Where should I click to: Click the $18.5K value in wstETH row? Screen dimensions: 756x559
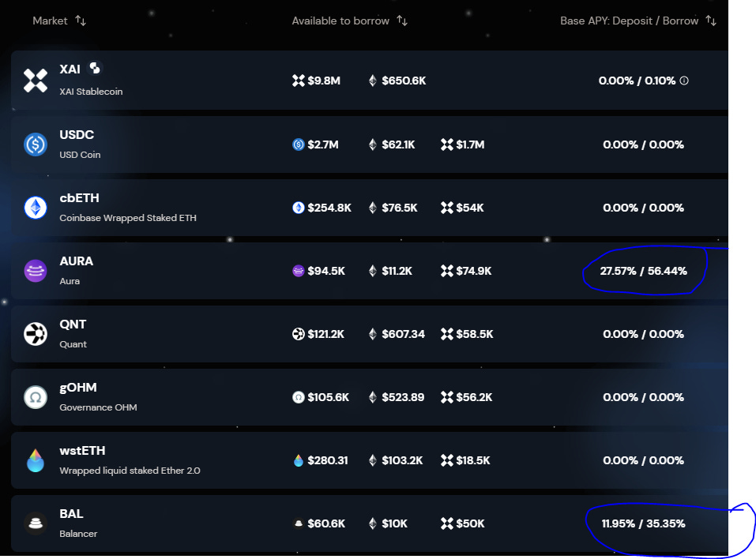[x=473, y=460]
